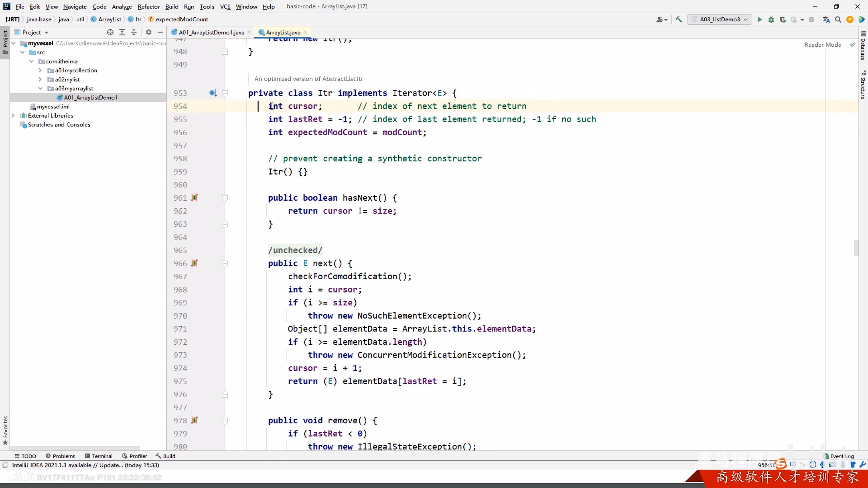This screenshot has width=868, height=488.
Task: Expand the a01mycollection package
Action: pos(40,70)
